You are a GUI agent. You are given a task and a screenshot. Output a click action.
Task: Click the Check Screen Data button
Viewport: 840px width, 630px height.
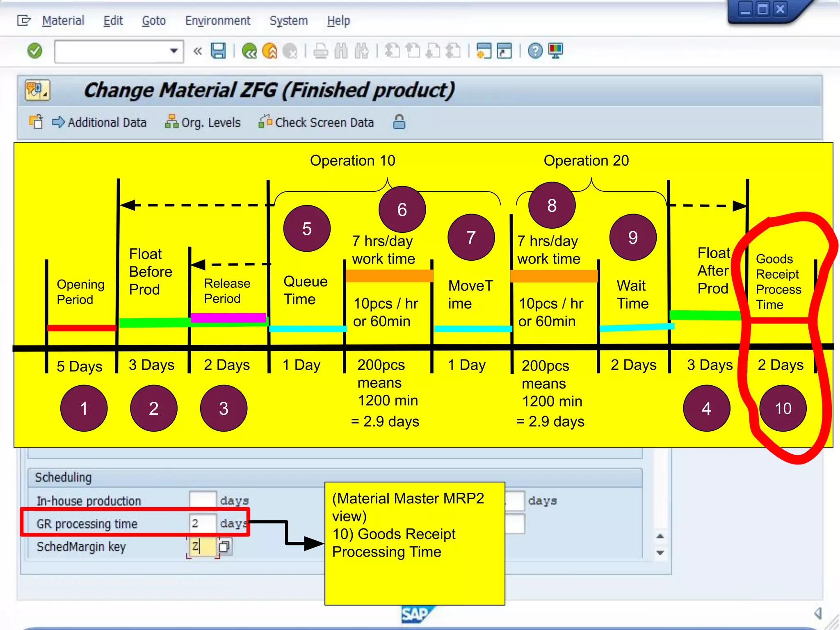tap(316, 122)
